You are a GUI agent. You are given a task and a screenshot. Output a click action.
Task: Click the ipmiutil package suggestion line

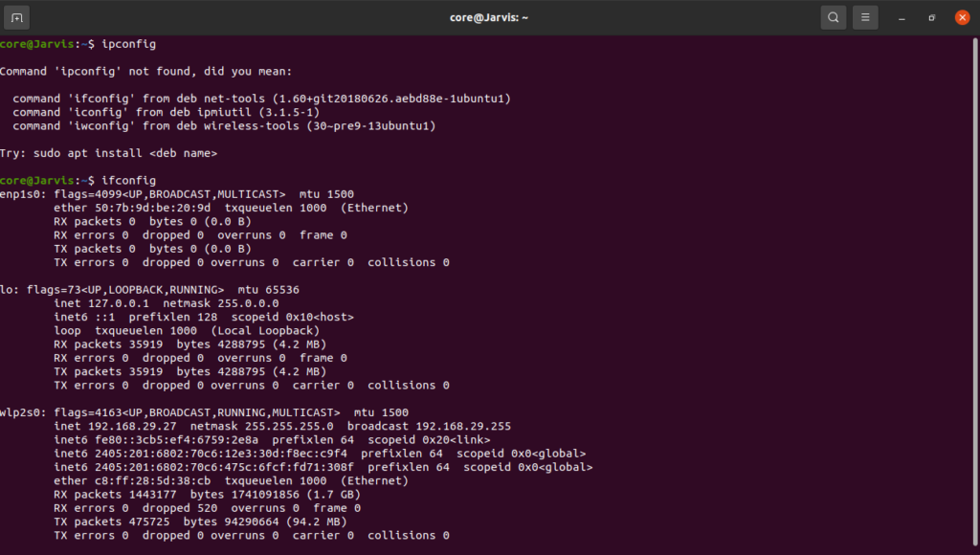click(x=167, y=113)
